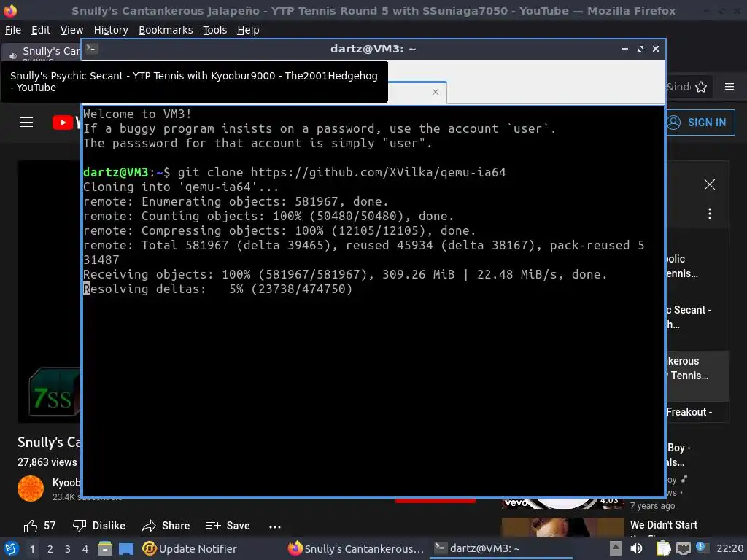Switch to workspace 2
The image size is (747, 560).
point(50,549)
